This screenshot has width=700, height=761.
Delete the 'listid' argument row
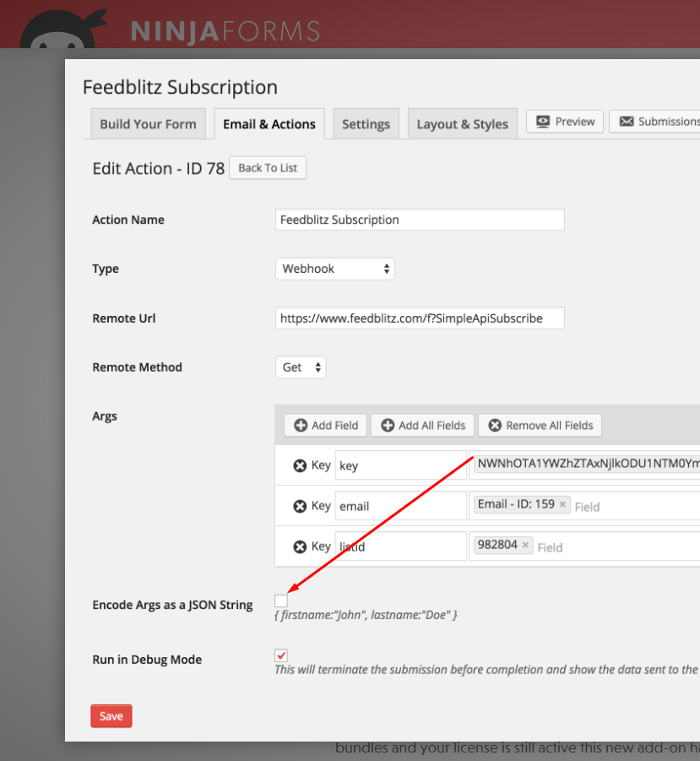[299, 546]
